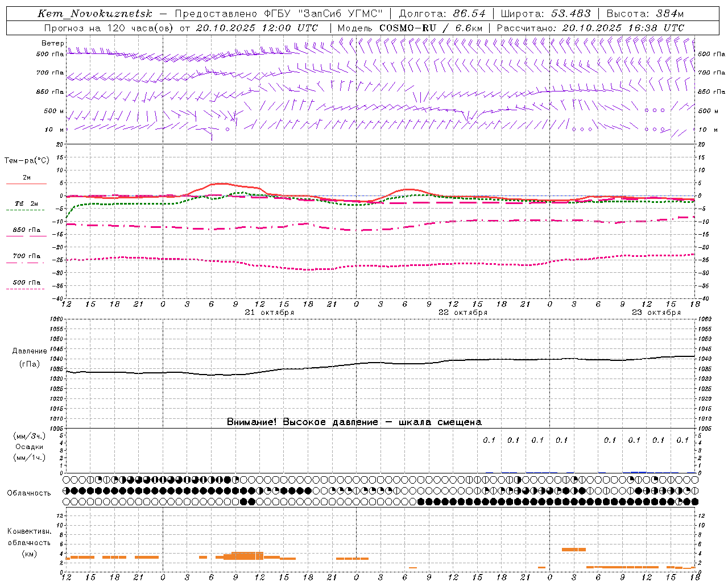Screen dimensions: 728x582
Task: Click the 'Осадки' precipitation label
Action: point(30,447)
